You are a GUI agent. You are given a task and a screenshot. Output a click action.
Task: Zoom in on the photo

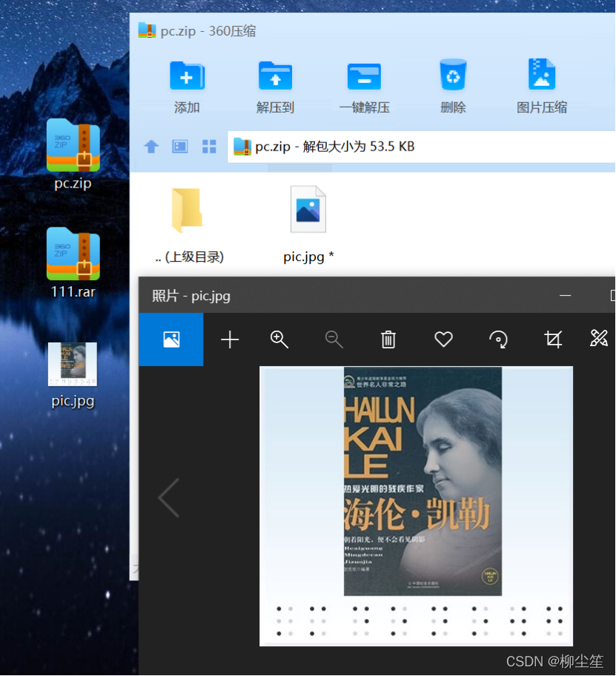click(279, 339)
